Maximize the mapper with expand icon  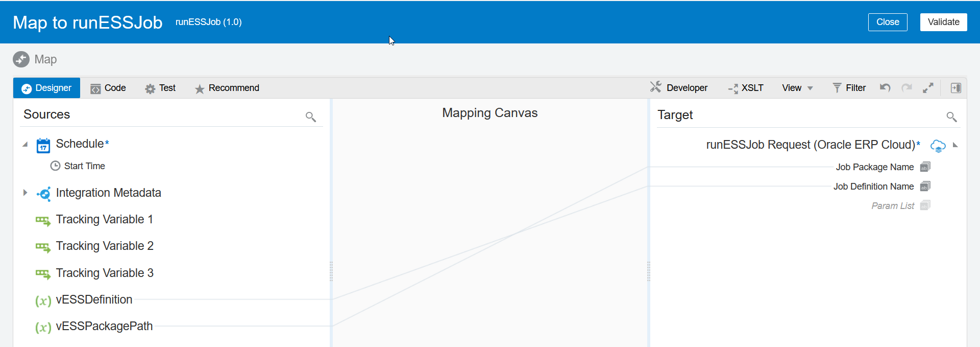(928, 88)
